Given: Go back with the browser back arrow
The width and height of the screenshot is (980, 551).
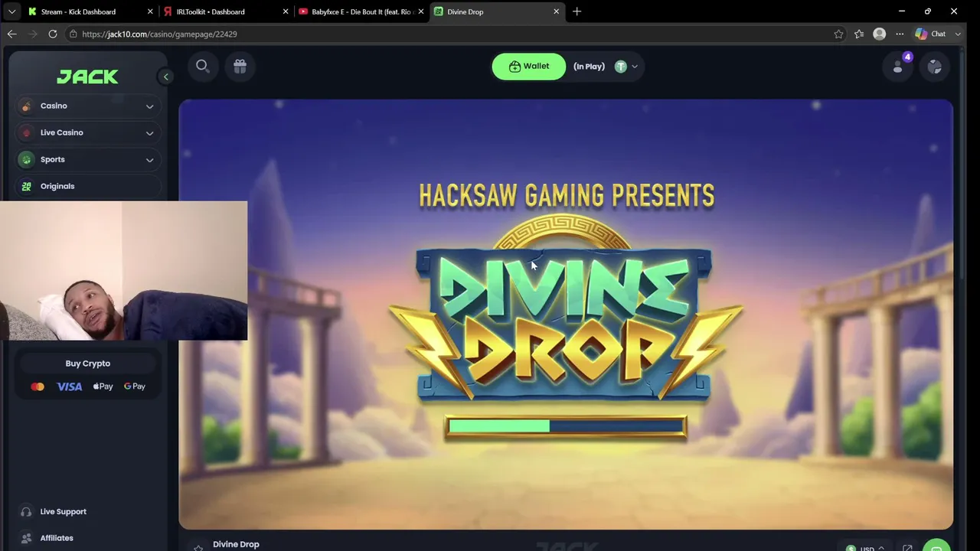Looking at the screenshot, I should (12, 34).
